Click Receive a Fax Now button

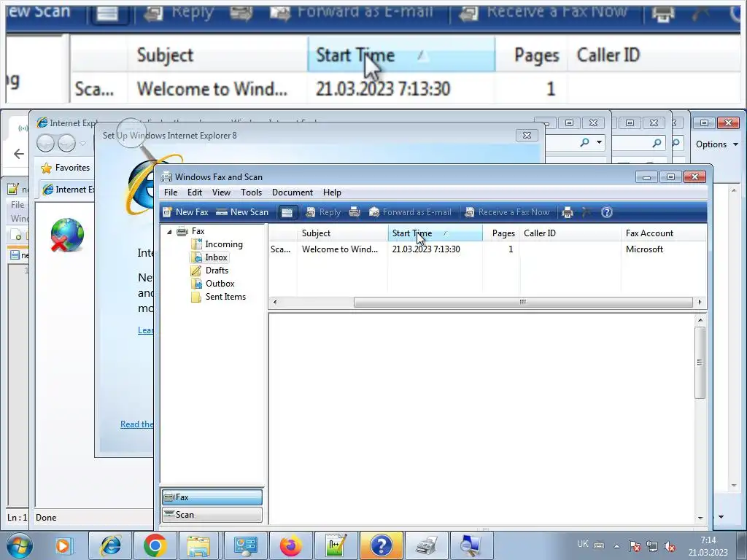coord(508,212)
